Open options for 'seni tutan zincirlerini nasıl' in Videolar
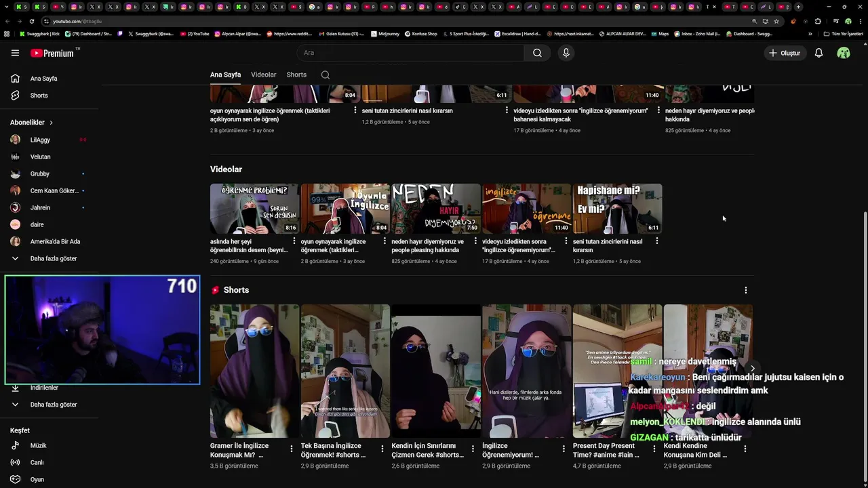 pos(656,241)
